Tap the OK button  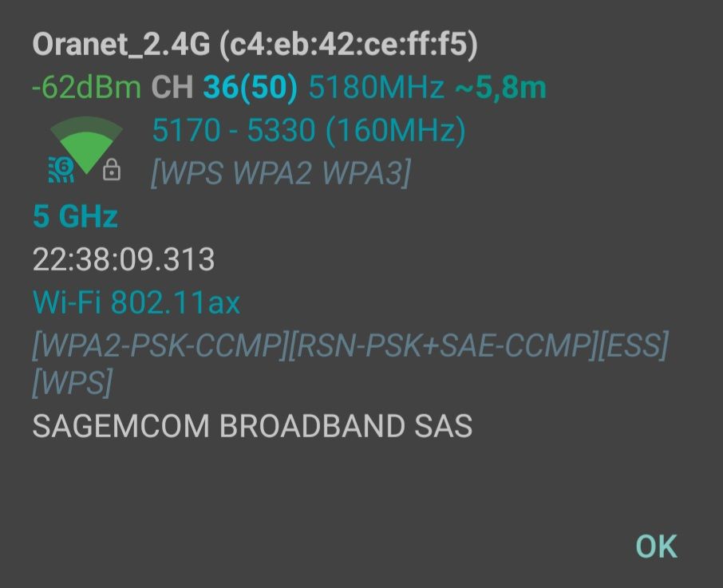coord(656,547)
